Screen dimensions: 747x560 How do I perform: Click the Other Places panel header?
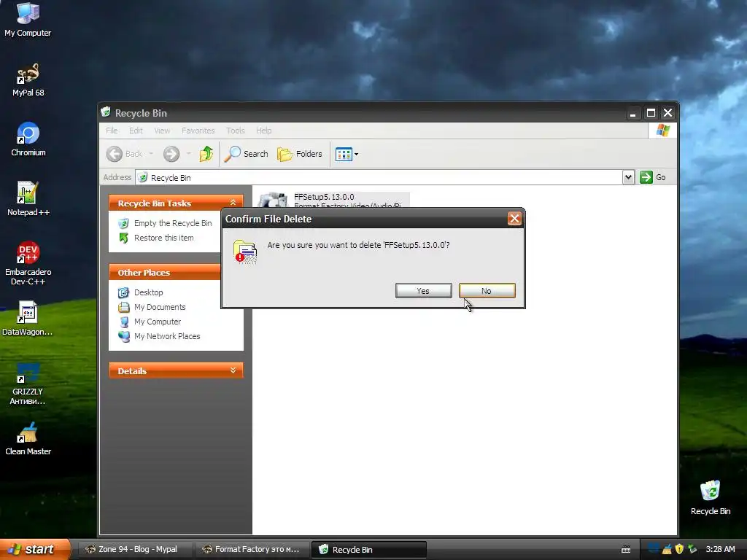[x=165, y=273]
